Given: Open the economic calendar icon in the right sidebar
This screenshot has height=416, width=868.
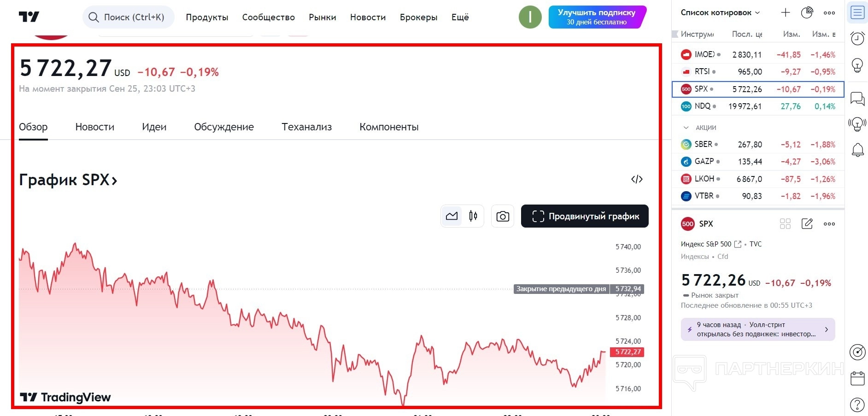Looking at the screenshot, I should [857, 378].
